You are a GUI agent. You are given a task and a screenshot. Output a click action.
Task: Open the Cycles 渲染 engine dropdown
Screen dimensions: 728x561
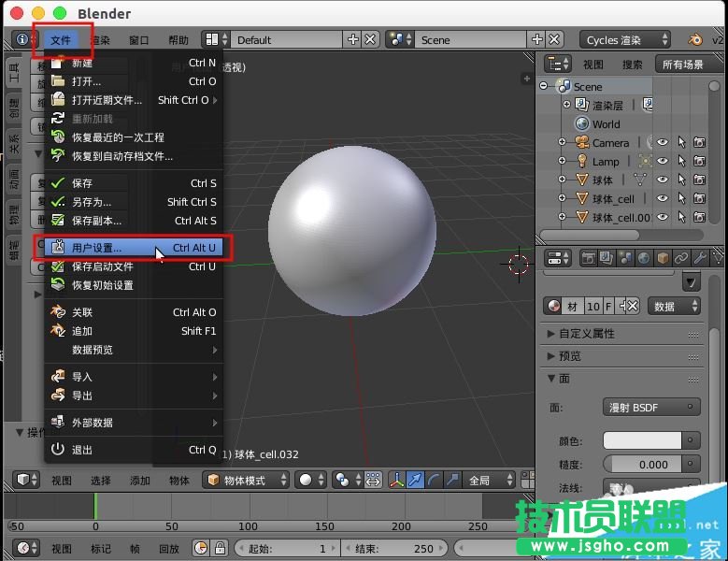tap(627, 40)
